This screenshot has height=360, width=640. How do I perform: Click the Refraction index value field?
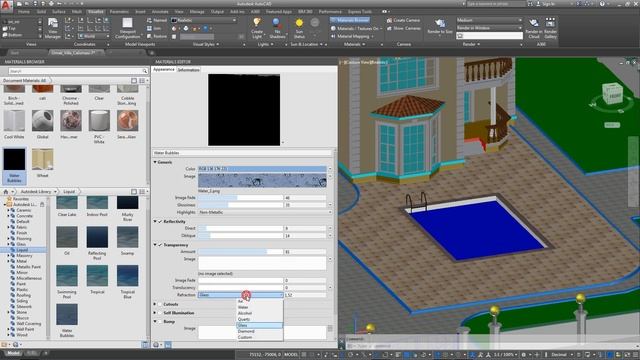(305, 295)
